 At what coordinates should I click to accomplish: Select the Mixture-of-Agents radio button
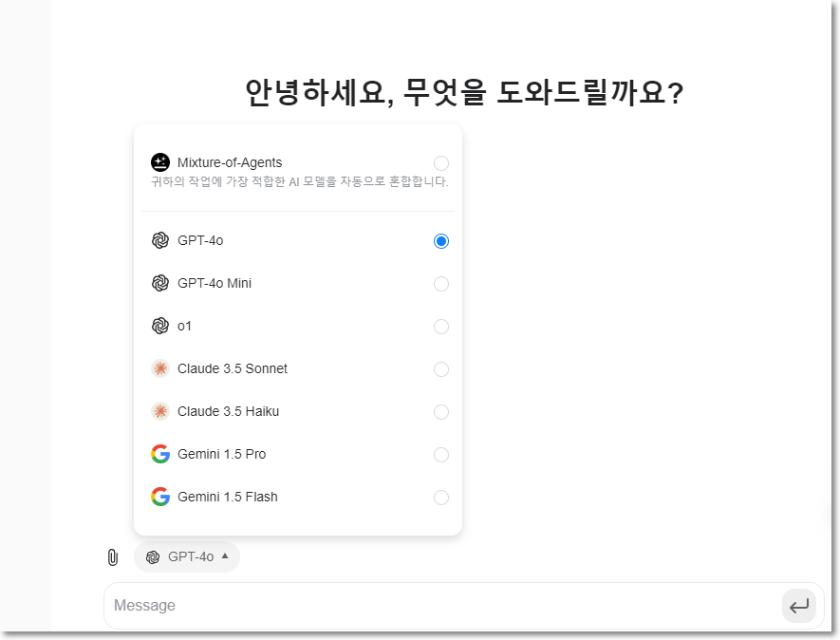(441, 163)
